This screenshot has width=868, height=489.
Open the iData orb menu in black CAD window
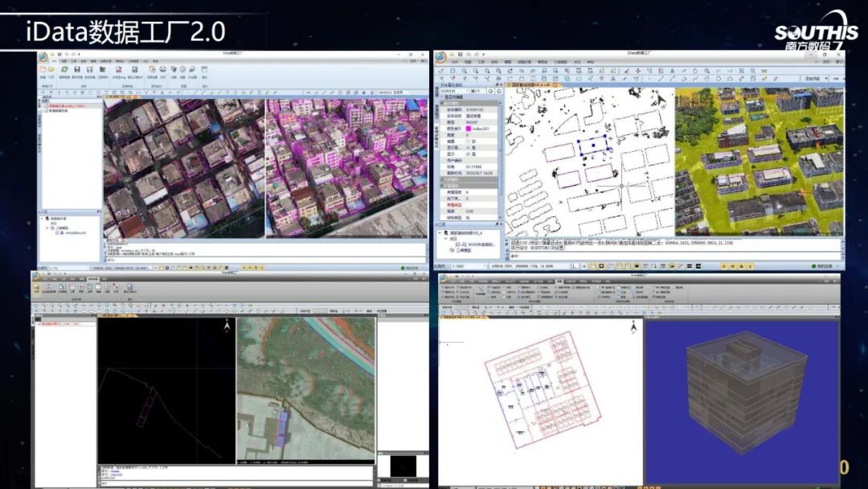(35, 275)
